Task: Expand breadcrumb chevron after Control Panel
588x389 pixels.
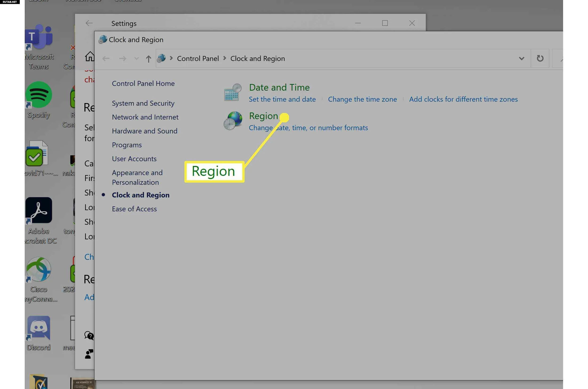Action: coord(225,58)
